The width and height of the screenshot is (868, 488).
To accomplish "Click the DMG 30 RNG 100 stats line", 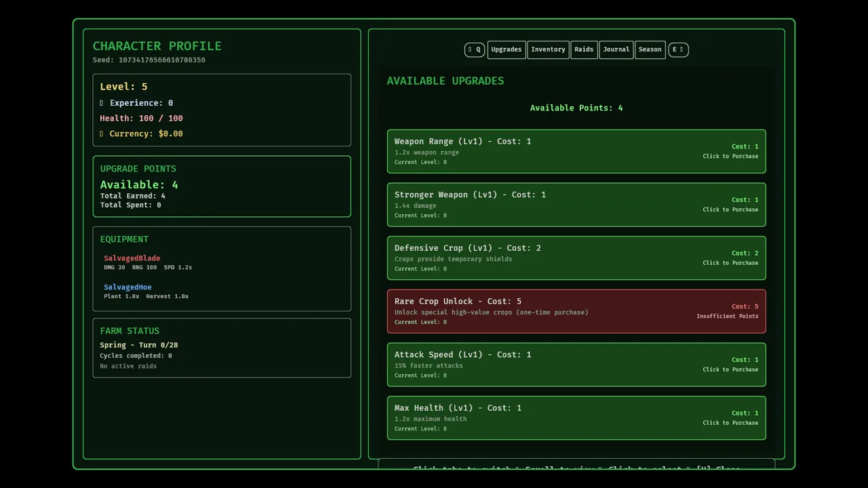I will (148, 267).
